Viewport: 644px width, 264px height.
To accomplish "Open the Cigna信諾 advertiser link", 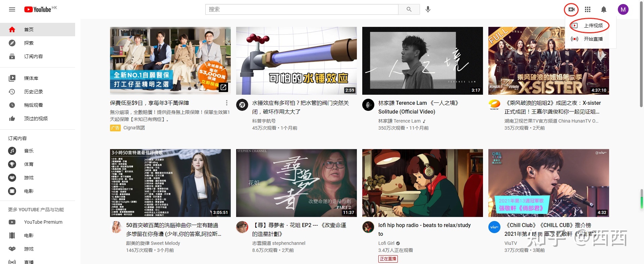I will 134,128.
